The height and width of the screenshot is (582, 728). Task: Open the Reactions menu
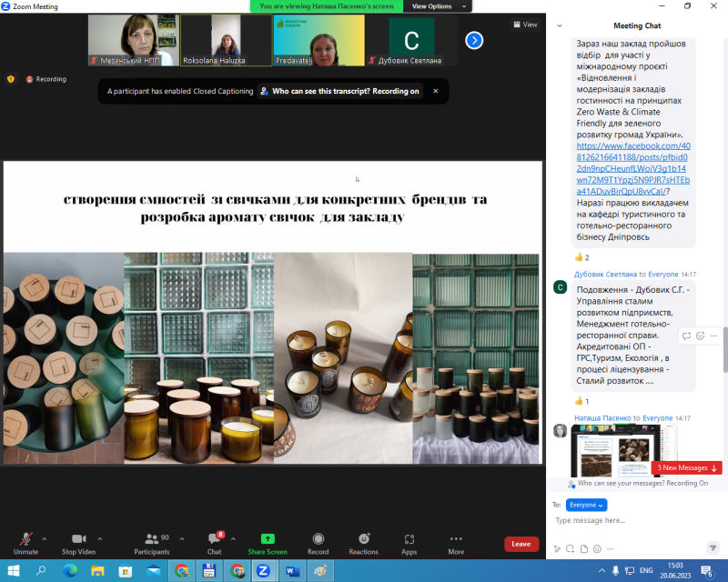[363, 543]
